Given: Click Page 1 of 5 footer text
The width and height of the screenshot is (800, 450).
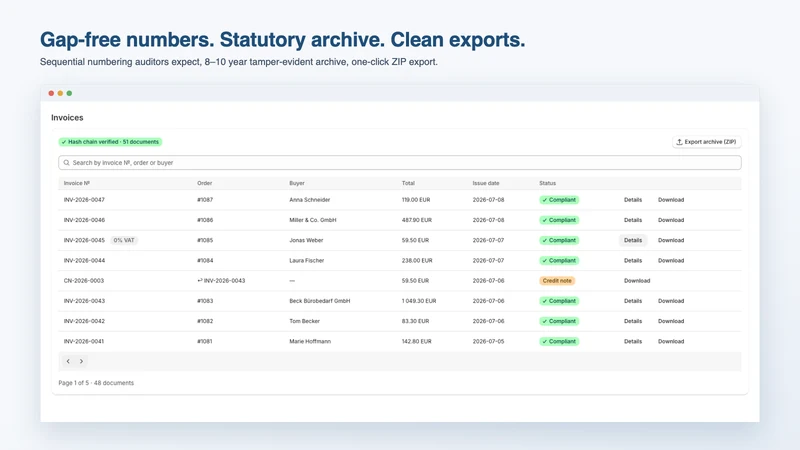Looking at the screenshot, I should 96,383.
